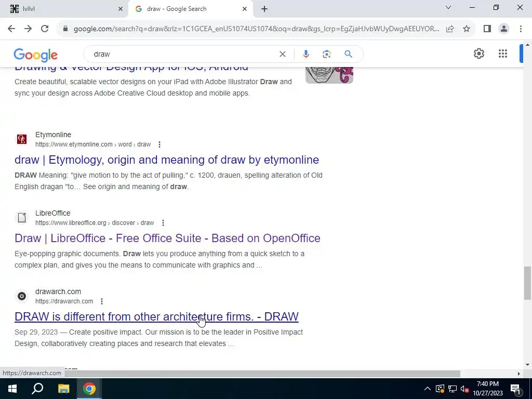The image size is (532, 399).
Task: Search by image with Google Lens
Action: click(x=326, y=54)
